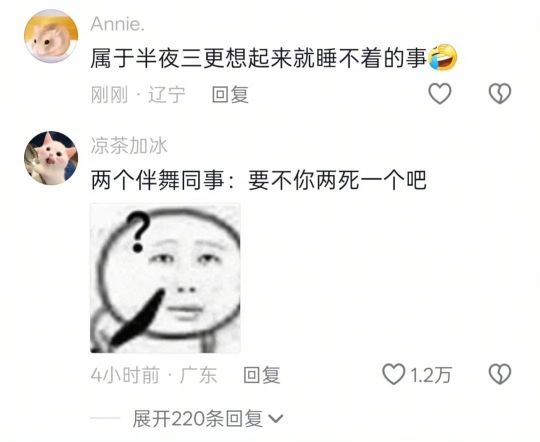The width and height of the screenshot is (540, 442).
Task: Open the Annie. username link
Action: (x=117, y=24)
